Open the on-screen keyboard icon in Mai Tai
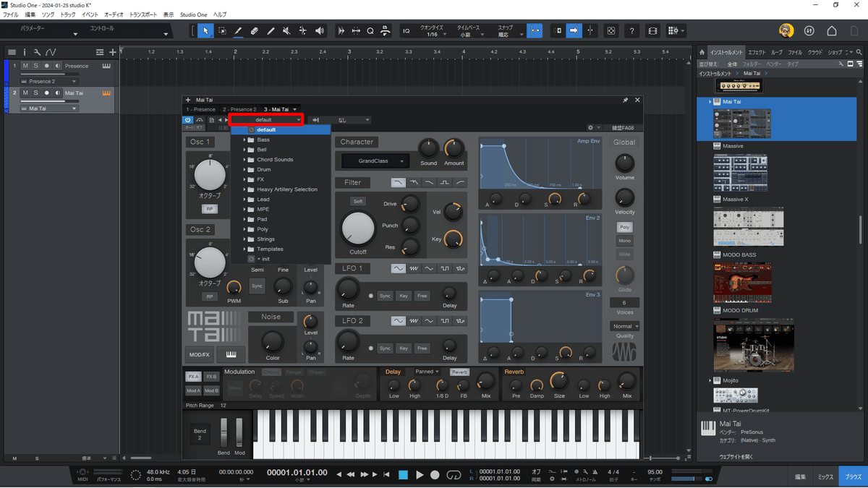 [231, 354]
